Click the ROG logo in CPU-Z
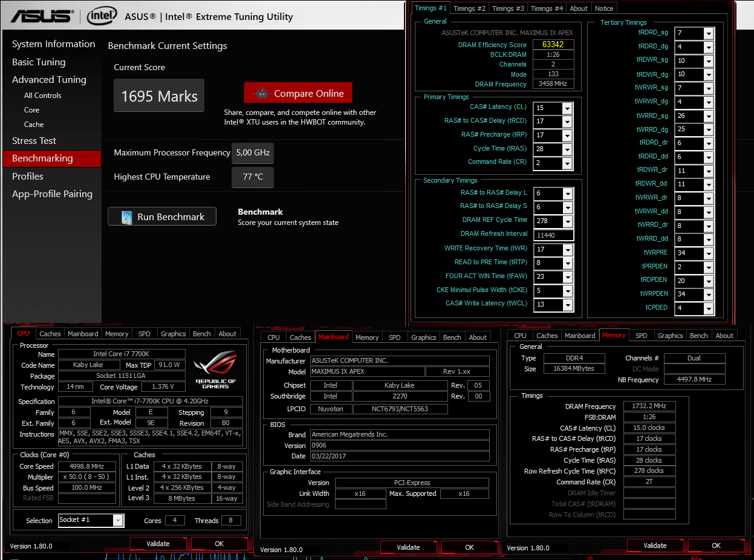Screen dimensions: 754x560 tap(216, 371)
